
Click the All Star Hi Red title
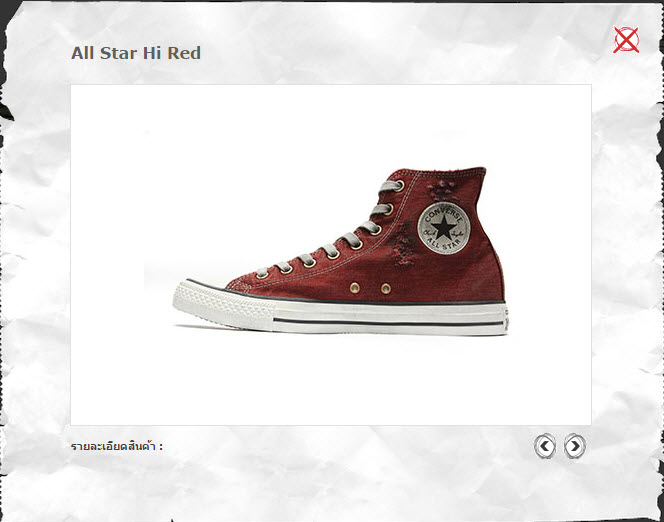point(136,53)
